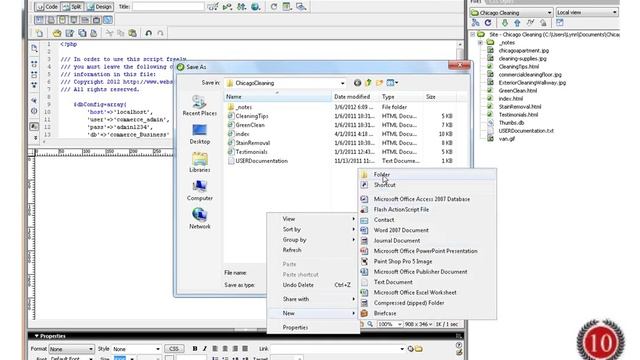Click Properties in the context menu
Screen dimensions: 640x360
click(x=313, y=327)
